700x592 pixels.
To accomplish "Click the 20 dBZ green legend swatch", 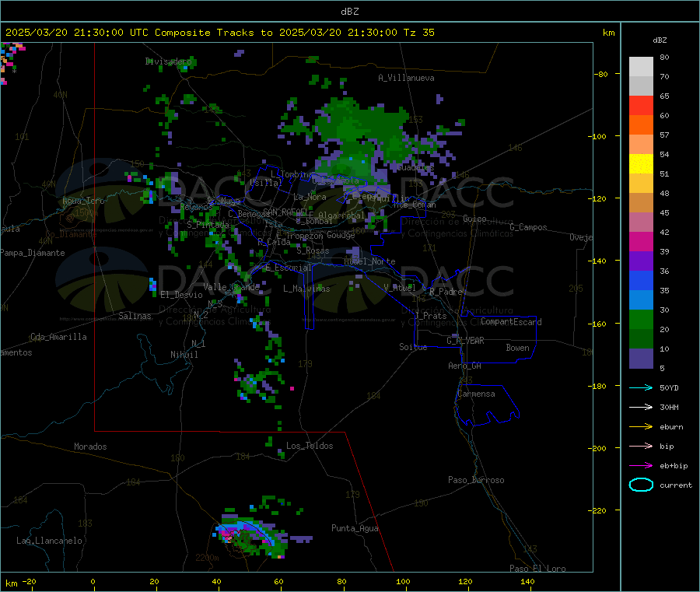I will (x=641, y=319).
